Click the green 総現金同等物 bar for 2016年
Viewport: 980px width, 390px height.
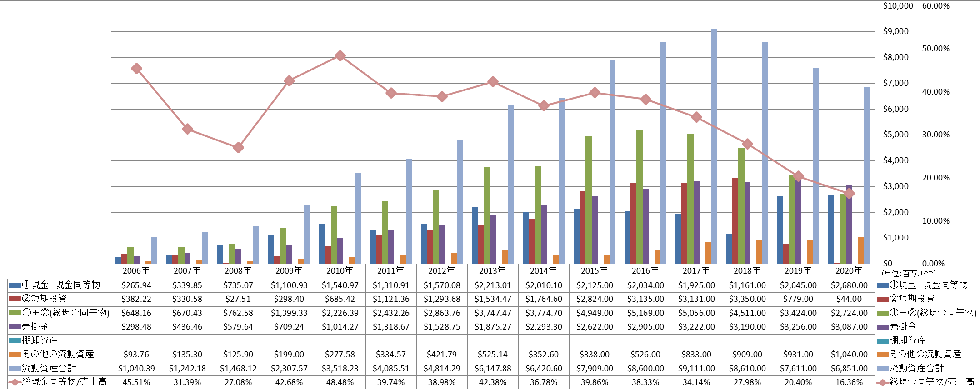click(640, 197)
